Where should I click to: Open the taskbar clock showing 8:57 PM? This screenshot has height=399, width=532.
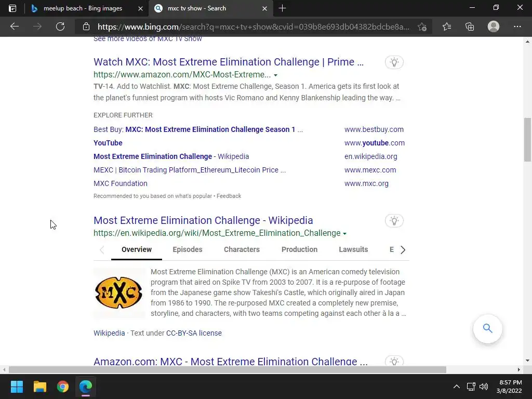coord(509,387)
